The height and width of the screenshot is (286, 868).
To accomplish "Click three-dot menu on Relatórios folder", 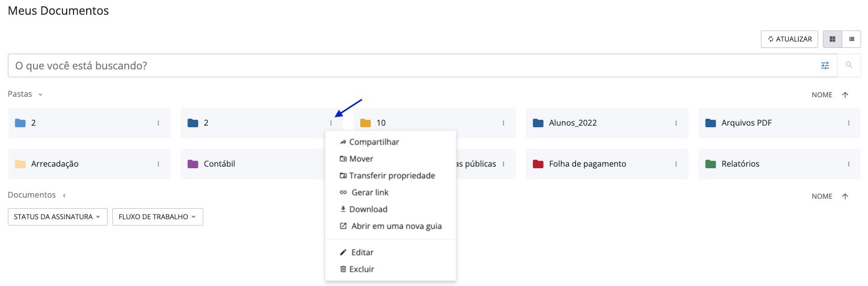I will point(848,164).
